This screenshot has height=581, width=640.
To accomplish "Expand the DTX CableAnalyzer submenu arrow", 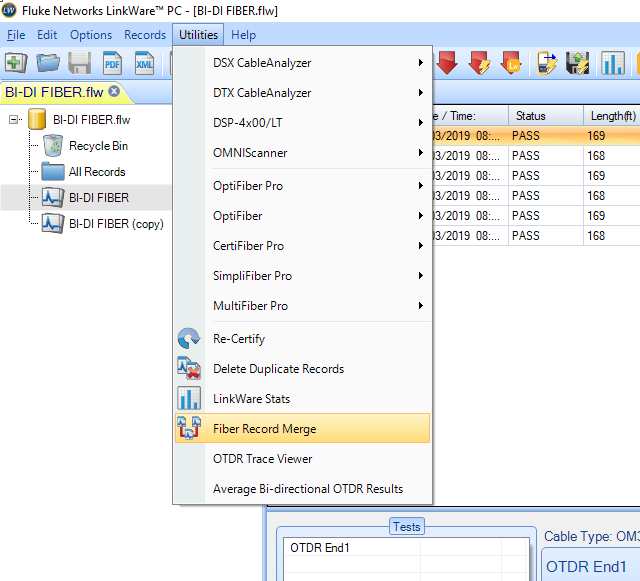I will tap(420, 93).
